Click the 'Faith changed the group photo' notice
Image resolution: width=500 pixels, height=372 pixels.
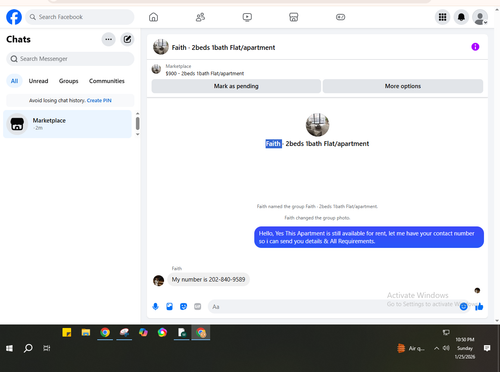point(317,218)
